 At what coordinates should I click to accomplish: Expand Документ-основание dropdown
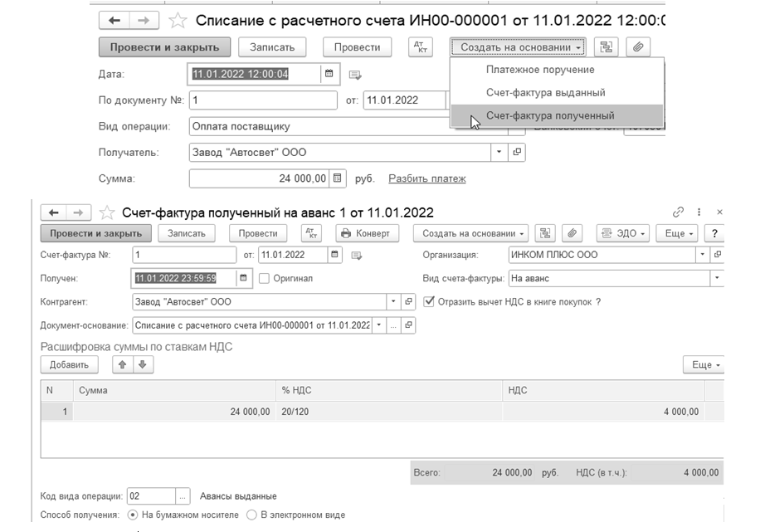coord(378,325)
